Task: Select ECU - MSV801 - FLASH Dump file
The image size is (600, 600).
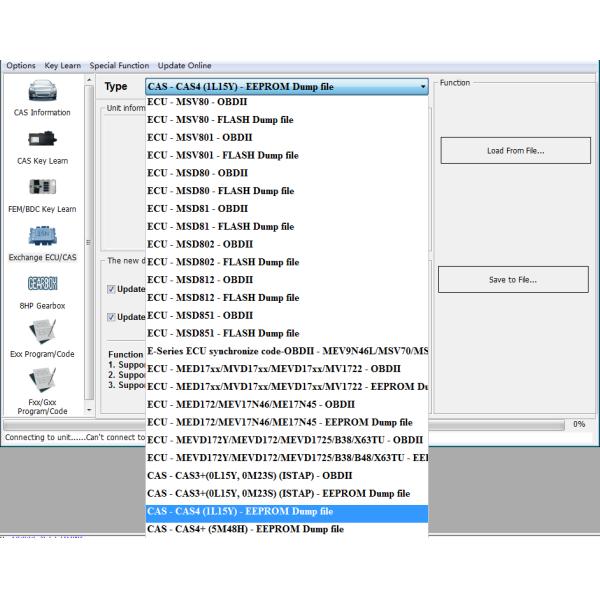Action: click(287, 155)
